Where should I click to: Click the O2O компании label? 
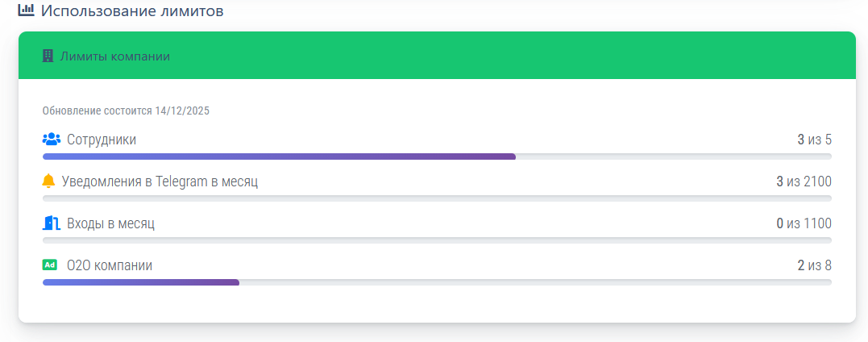pyautogui.click(x=110, y=265)
